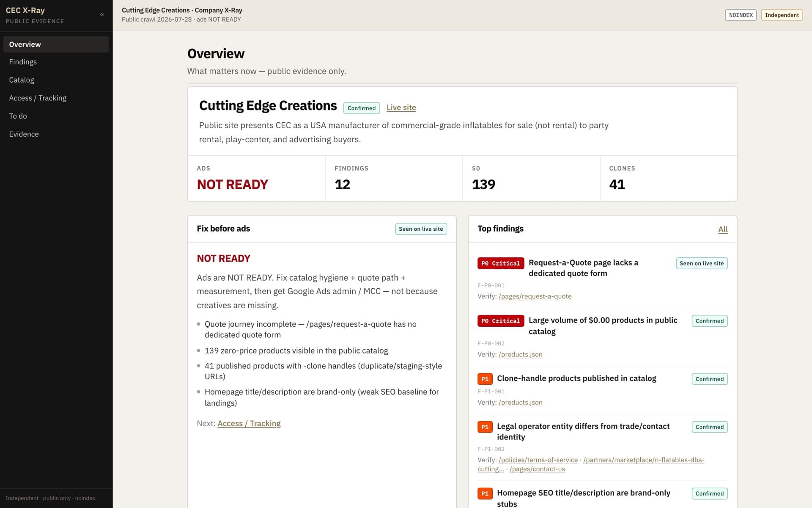Click bullet 'Homepage title/description are brand-only'
The height and width of the screenshot is (508, 812).
(321, 398)
